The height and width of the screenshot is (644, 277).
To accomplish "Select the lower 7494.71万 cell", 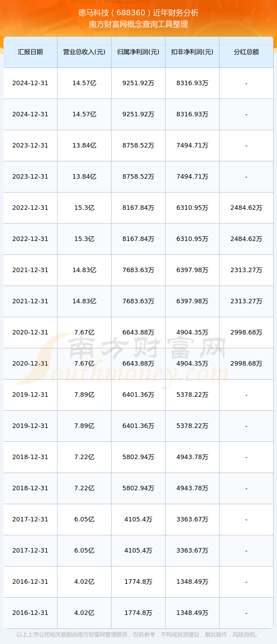I will [x=192, y=177].
